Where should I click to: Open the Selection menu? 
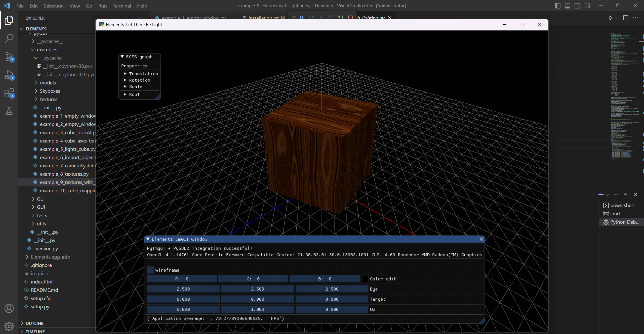(54, 6)
